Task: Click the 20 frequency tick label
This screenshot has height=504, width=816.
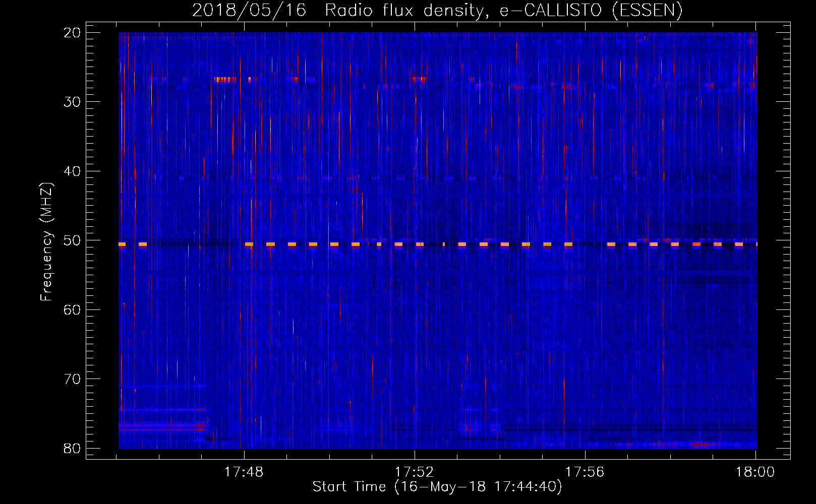Action: [72, 33]
